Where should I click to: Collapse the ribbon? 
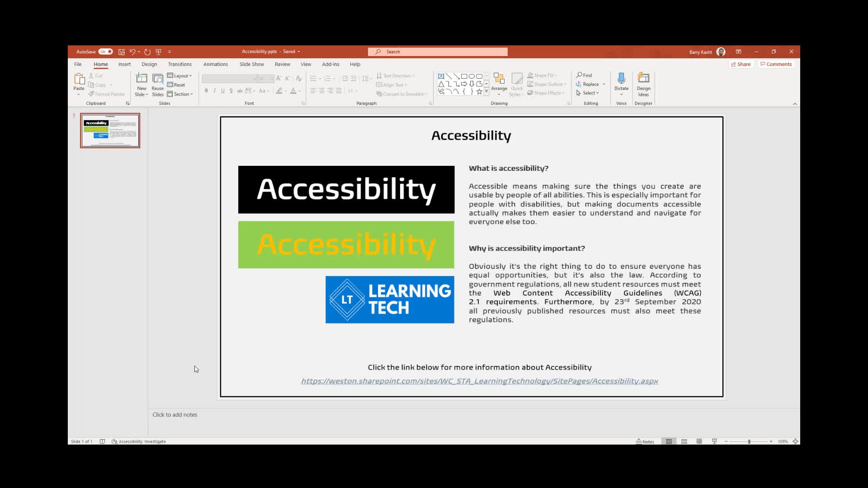[795, 104]
